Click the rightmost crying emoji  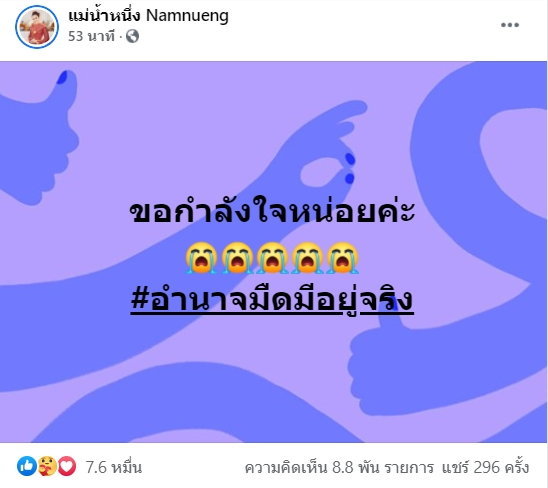pyautogui.click(x=342, y=258)
